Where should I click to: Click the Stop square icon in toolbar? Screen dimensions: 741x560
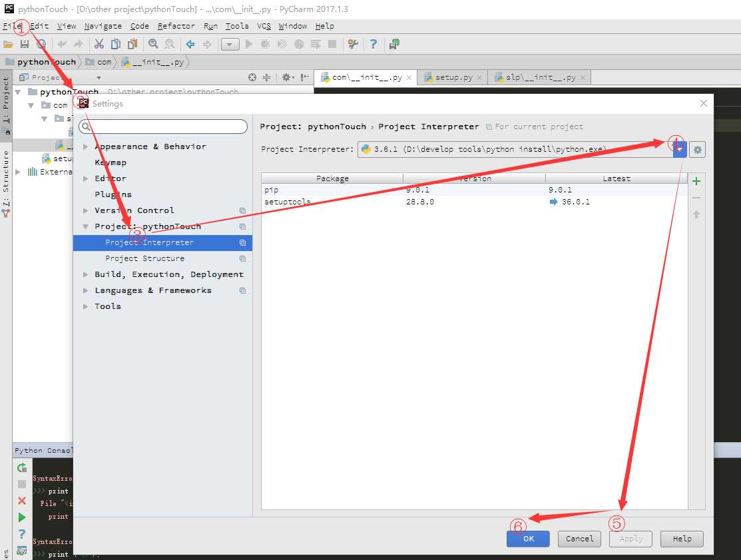pos(332,45)
